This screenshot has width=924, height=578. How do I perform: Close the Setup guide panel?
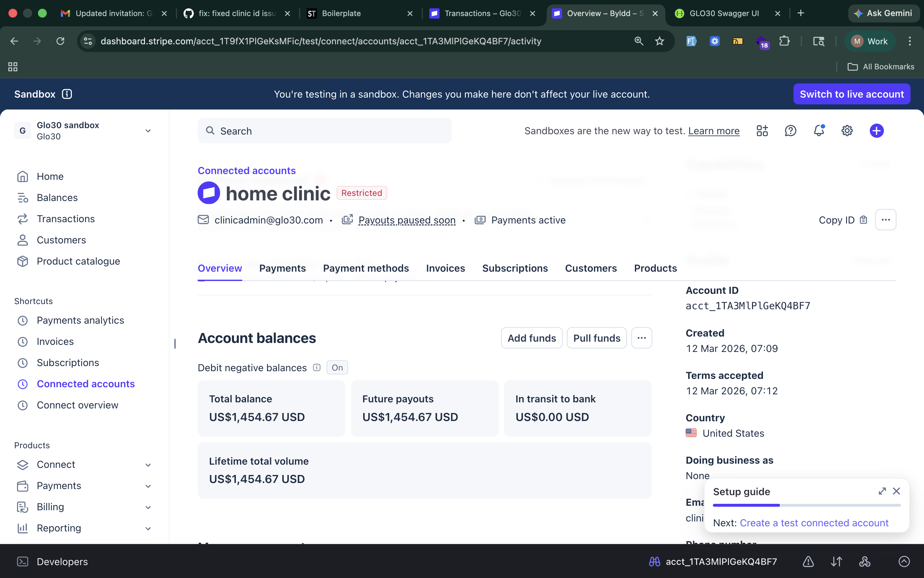pyautogui.click(x=896, y=491)
